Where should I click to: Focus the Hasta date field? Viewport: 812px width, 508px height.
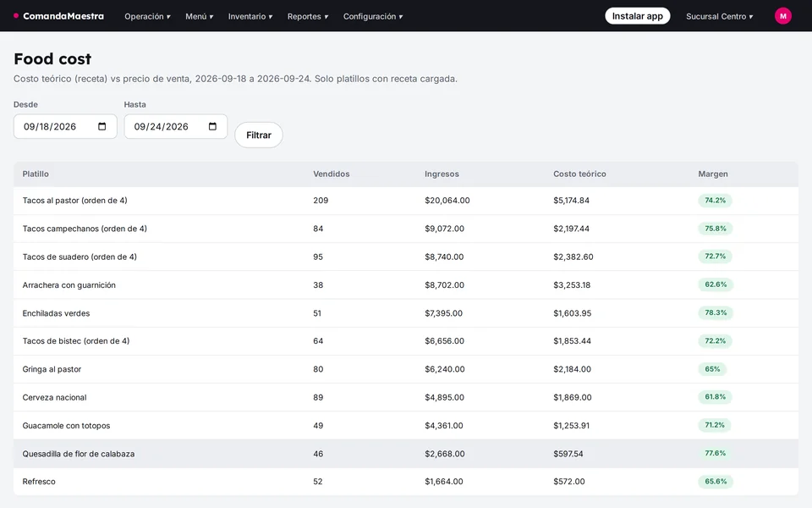coord(176,126)
